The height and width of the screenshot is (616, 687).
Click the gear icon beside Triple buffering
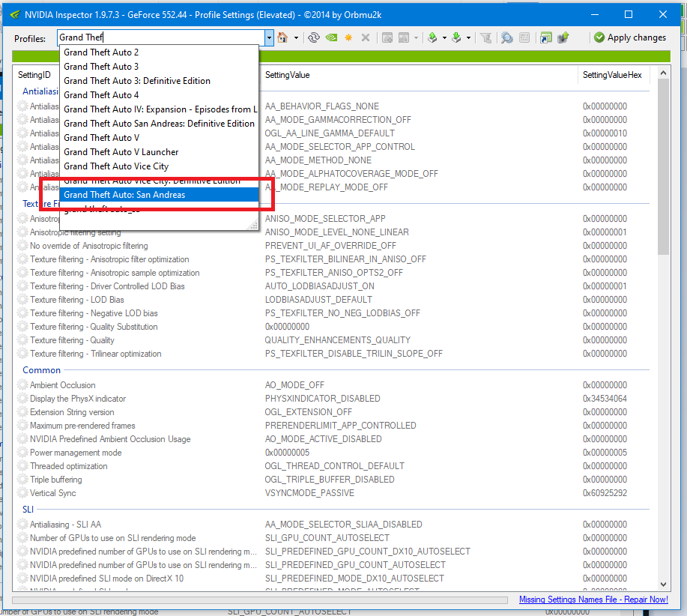pos(22,480)
